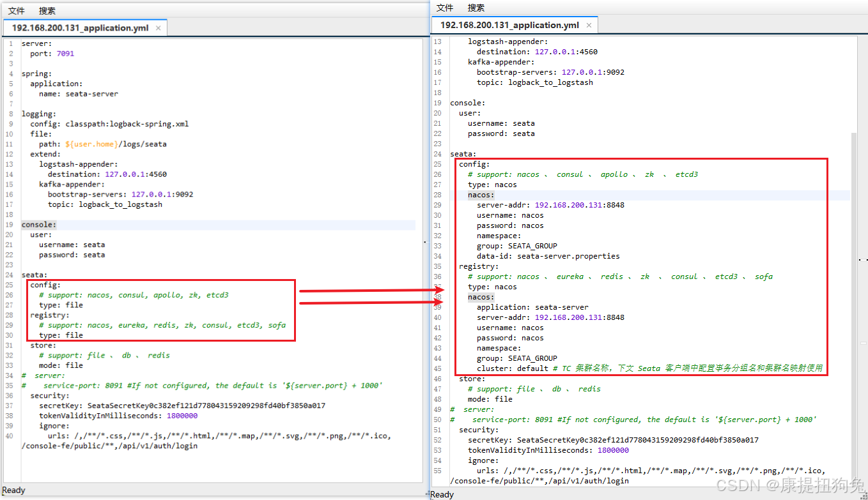The height and width of the screenshot is (500, 868).
Task: Click 'type: file' line 27 in the left editor
Action: coord(61,305)
